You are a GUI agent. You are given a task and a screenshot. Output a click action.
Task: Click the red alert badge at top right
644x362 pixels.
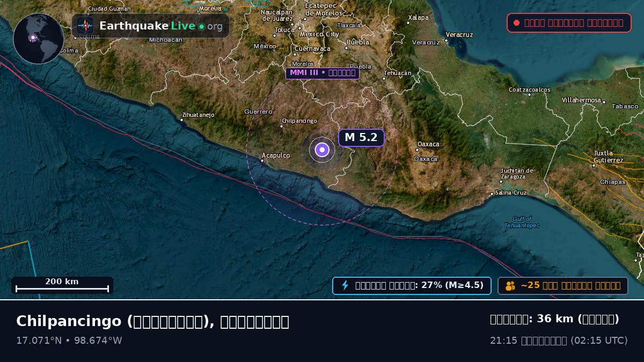pos(569,23)
